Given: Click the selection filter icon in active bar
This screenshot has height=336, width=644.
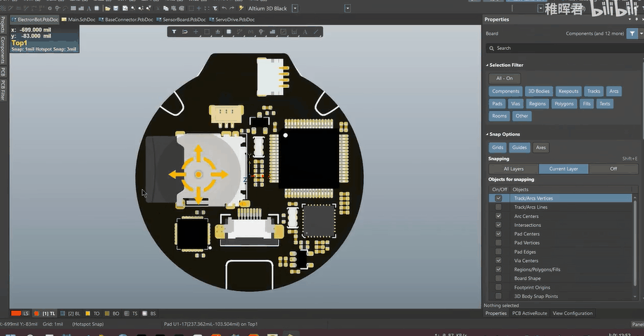Looking at the screenshot, I should (175, 32).
